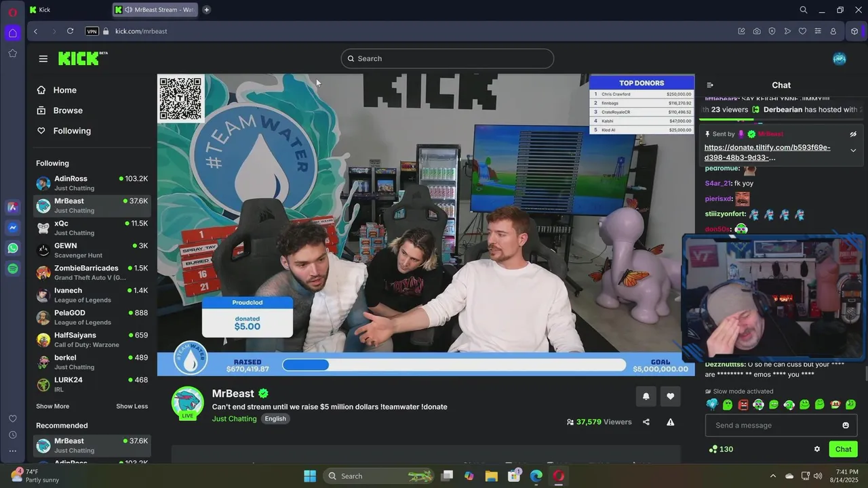The height and width of the screenshot is (488, 868).
Task: Report the stream with the warning triangle icon
Action: pyautogui.click(x=671, y=422)
